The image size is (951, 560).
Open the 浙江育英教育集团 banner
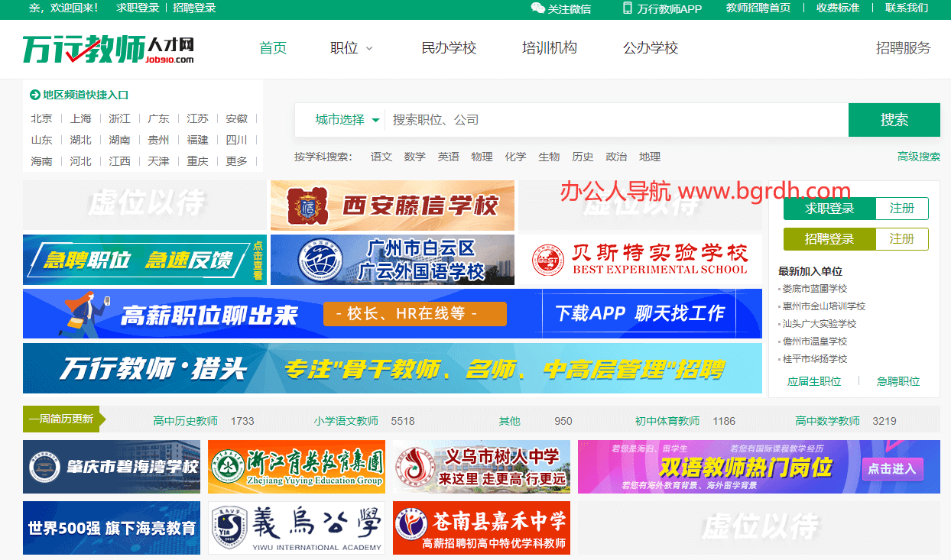coord(297,467)
